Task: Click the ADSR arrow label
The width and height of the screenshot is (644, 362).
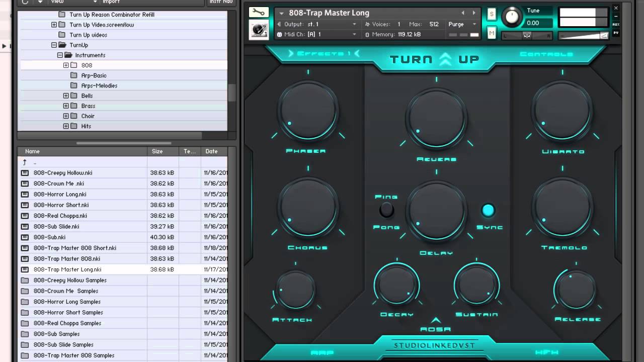Action: (436, 325)
